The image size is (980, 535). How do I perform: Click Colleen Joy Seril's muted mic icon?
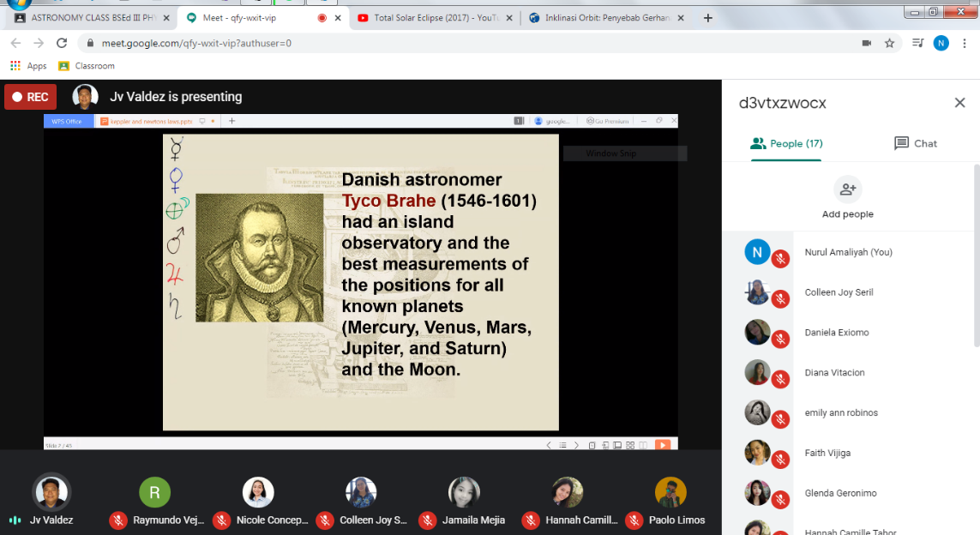pos(780,298)
